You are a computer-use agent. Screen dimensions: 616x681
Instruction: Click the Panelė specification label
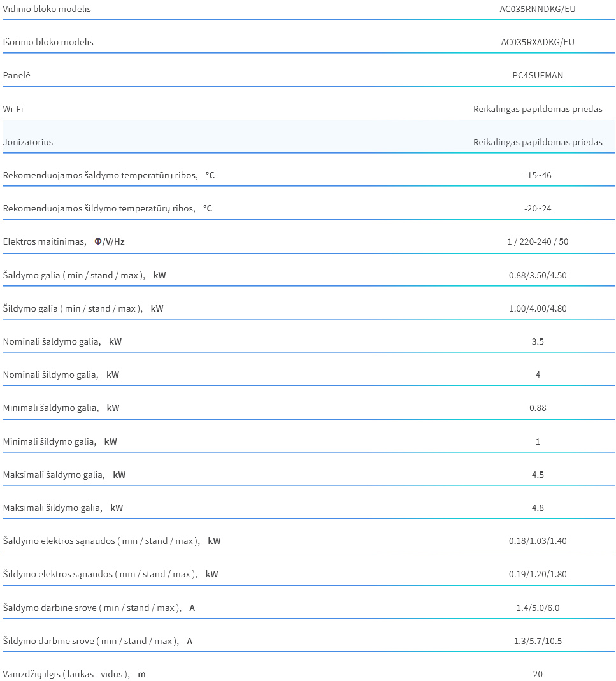pos(17,75)
